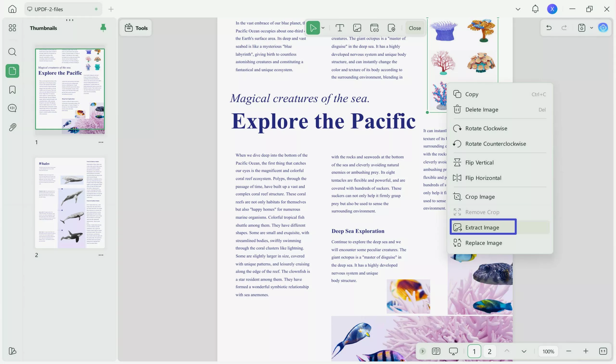Open the comments panel icon

point(12,108)
